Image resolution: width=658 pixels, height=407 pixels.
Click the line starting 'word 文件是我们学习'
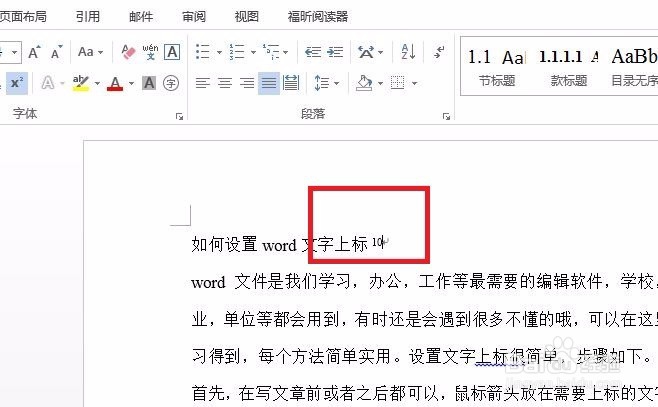424,282
